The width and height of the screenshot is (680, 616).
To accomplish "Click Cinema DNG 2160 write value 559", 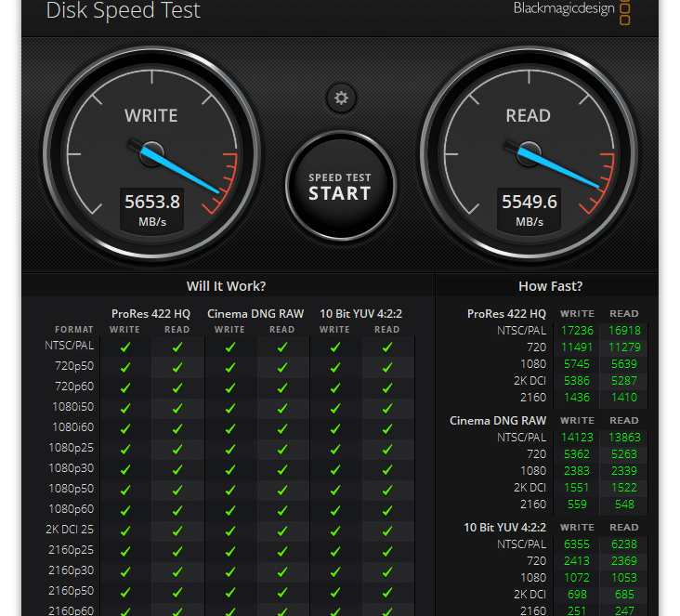I will click(577, 505).
